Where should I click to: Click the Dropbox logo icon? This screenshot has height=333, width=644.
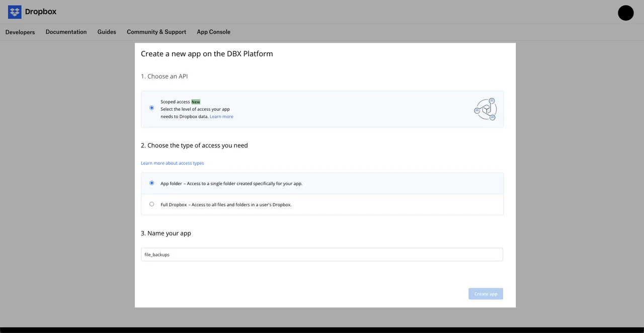click(15, 12)
